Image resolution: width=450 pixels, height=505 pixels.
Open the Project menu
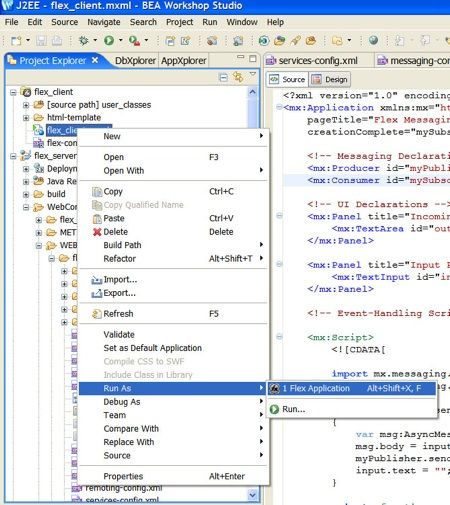click(179, 22)
